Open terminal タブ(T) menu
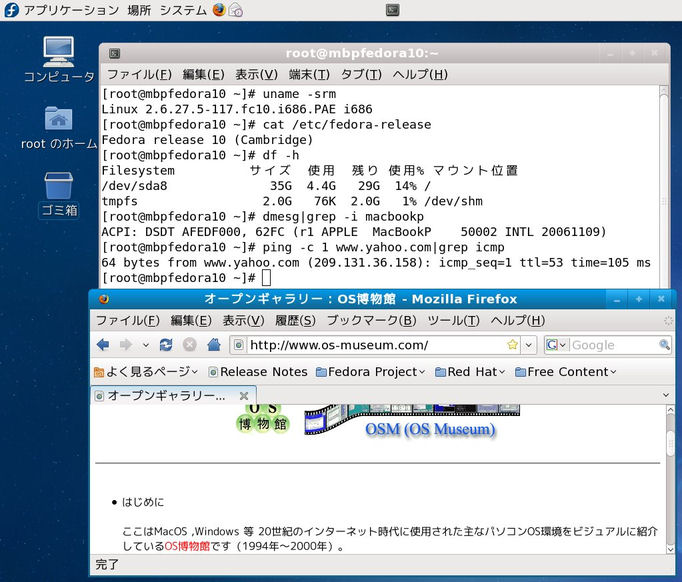This screenshot has width=682, height=582. (361, 74)
